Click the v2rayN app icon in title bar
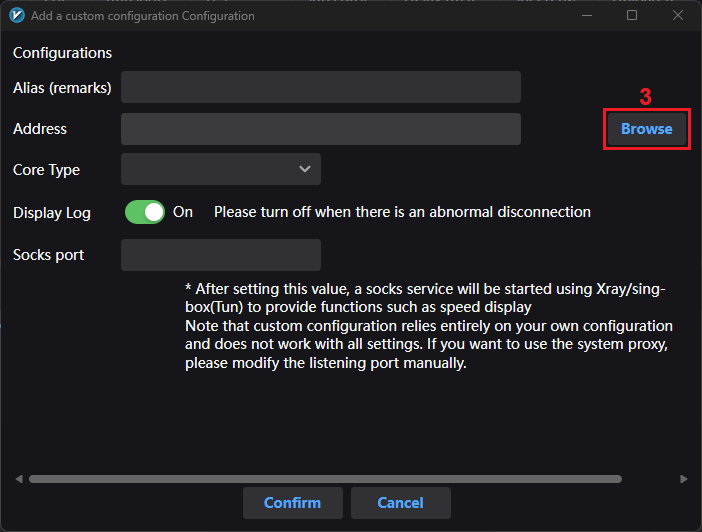The width and height of the screenshot is (702, 532). coord(17,16)
